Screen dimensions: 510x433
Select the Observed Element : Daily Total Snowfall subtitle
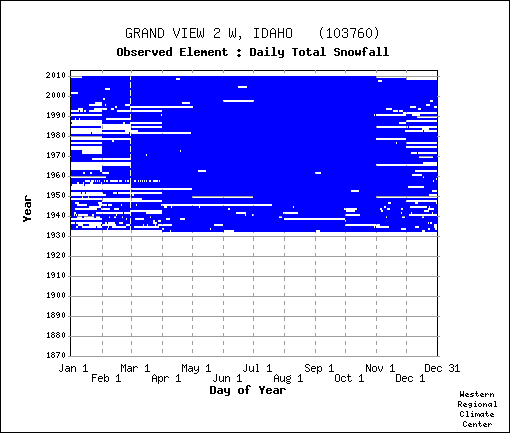point(253,52)
